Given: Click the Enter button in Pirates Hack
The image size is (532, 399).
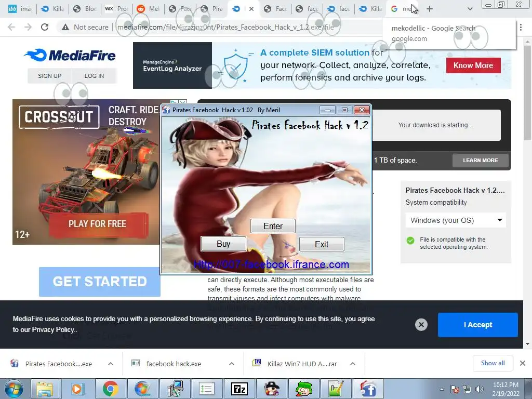Looking at the screenshot, I should coord(273,226).
